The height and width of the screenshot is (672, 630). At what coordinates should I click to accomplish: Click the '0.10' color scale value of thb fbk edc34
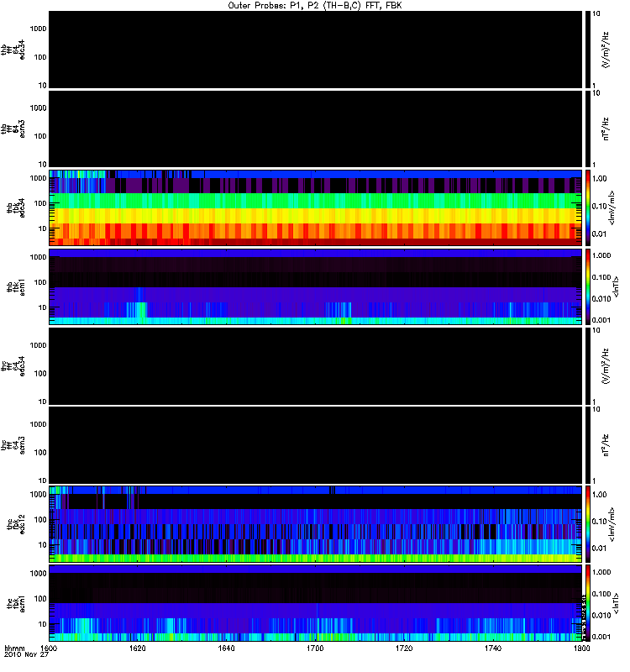pos(599,206)
